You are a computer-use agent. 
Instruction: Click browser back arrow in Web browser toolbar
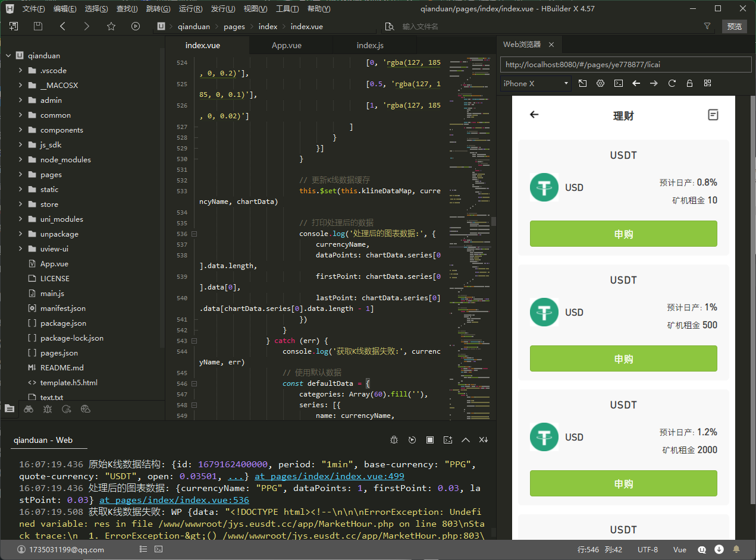pyautogui.click(x=636, y=83)
